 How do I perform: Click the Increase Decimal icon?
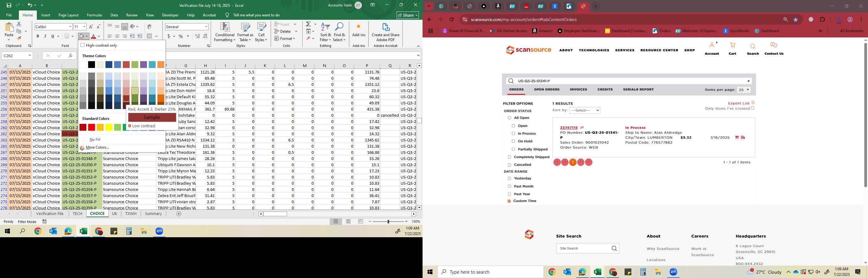(x=197, y=36)
